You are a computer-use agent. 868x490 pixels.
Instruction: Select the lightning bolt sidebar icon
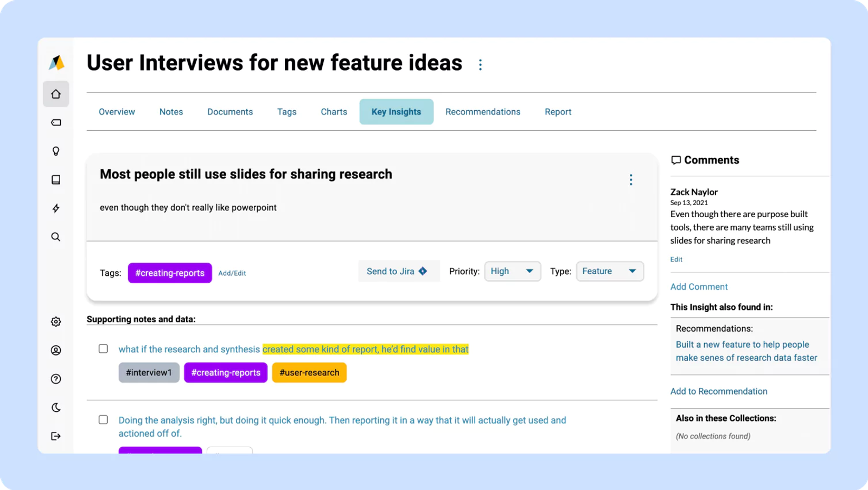(x=56, y=208)
